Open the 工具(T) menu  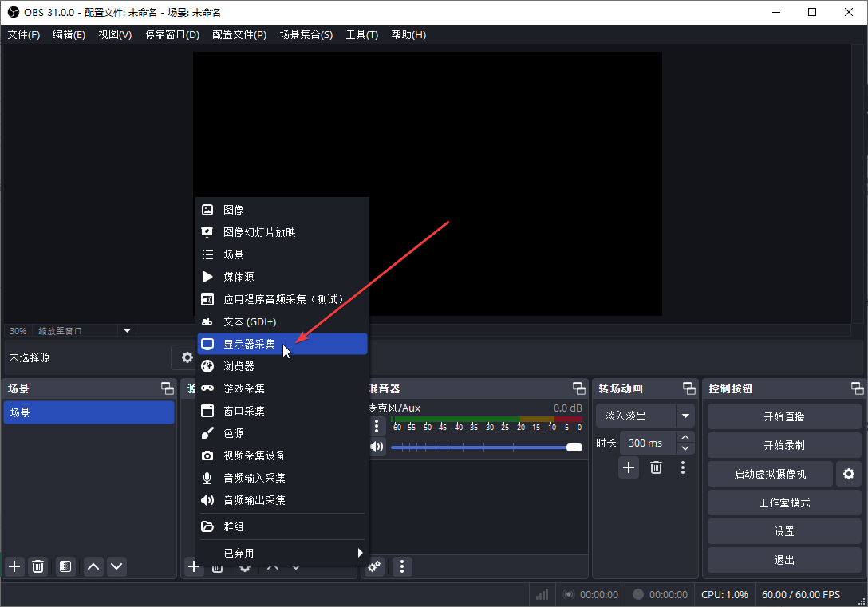coord(362,35)
